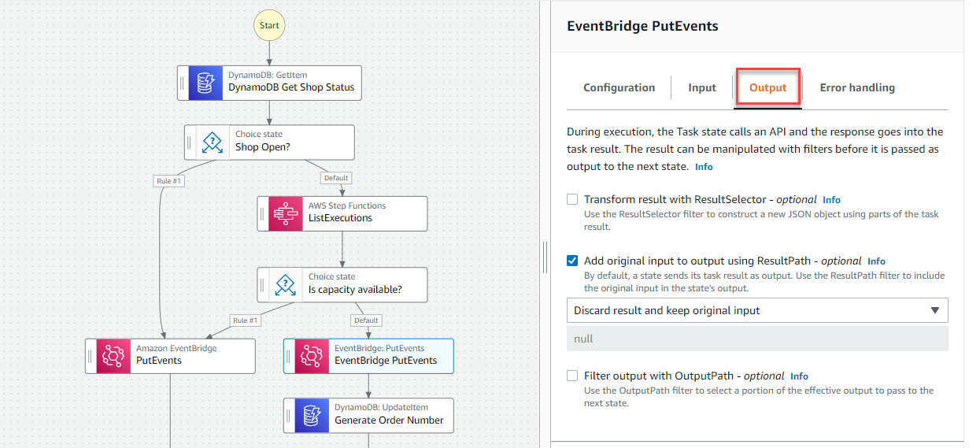Open the Error handling tab
The height and width of the screenshot is (448, 980).
[x=857, y=87]
